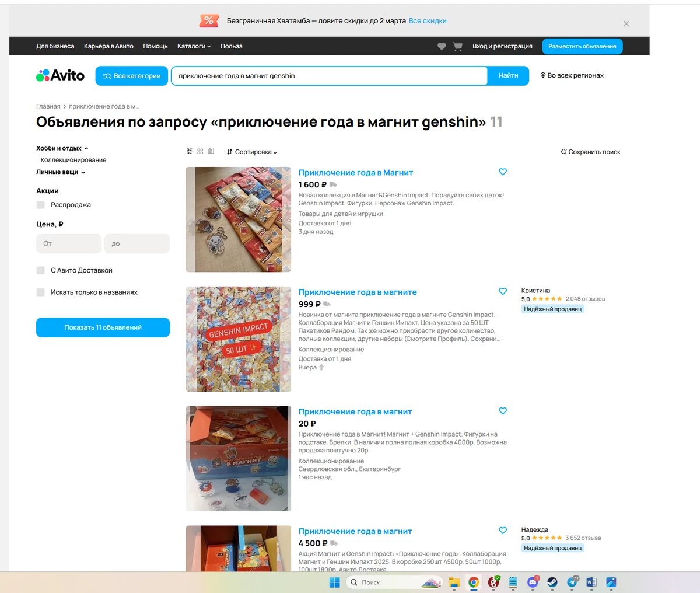Open 2 048 отзывов reviews
Image resolution: width=700 pixels, height=593 pixels.
coord(585,299)
